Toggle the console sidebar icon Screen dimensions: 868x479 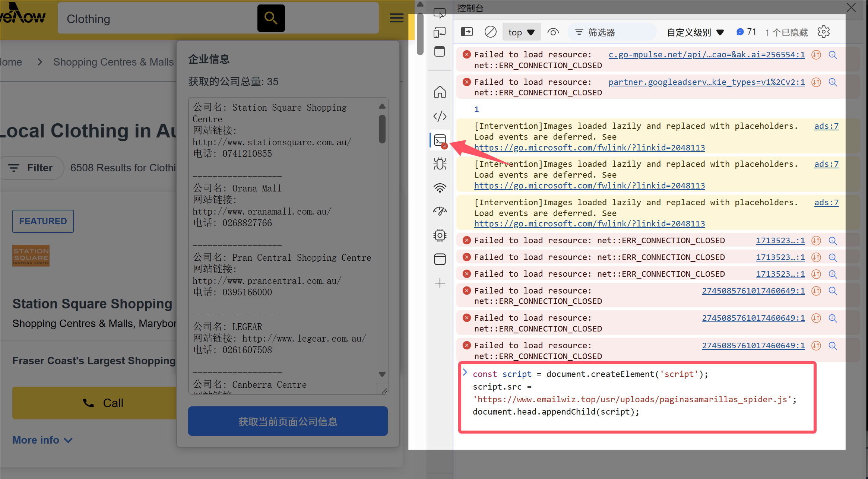tap(467, 32)
